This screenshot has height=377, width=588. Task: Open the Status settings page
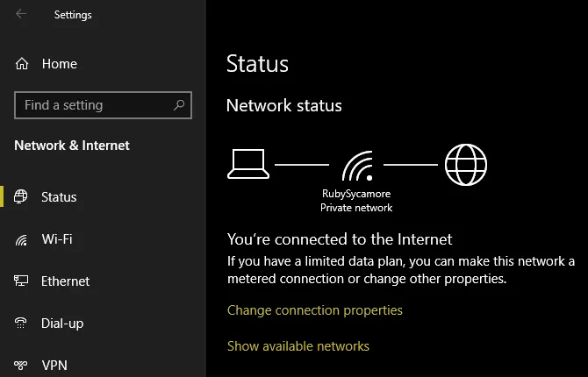[x=59, y=197]
